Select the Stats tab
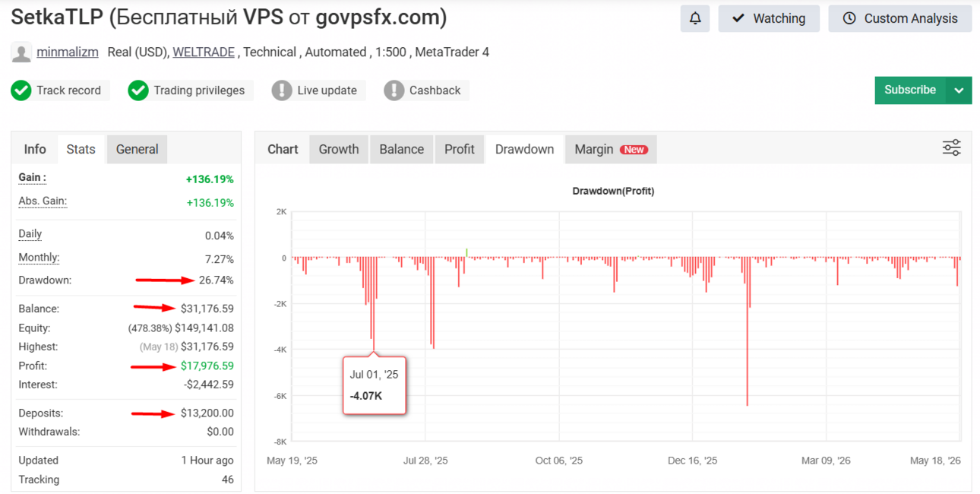 point(81,149)
